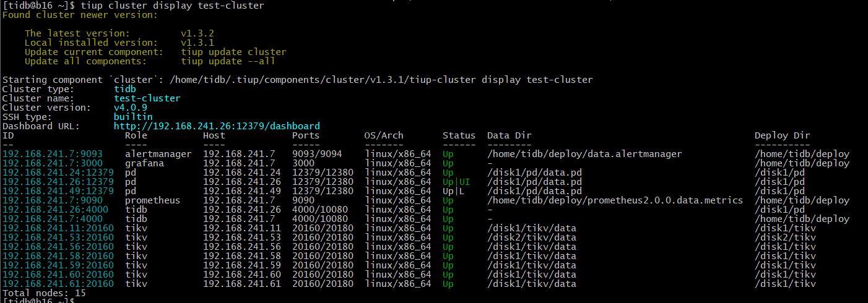Select ID 192.168.241.11:20160
The image size is (868, 303).
tap(58, 228)
